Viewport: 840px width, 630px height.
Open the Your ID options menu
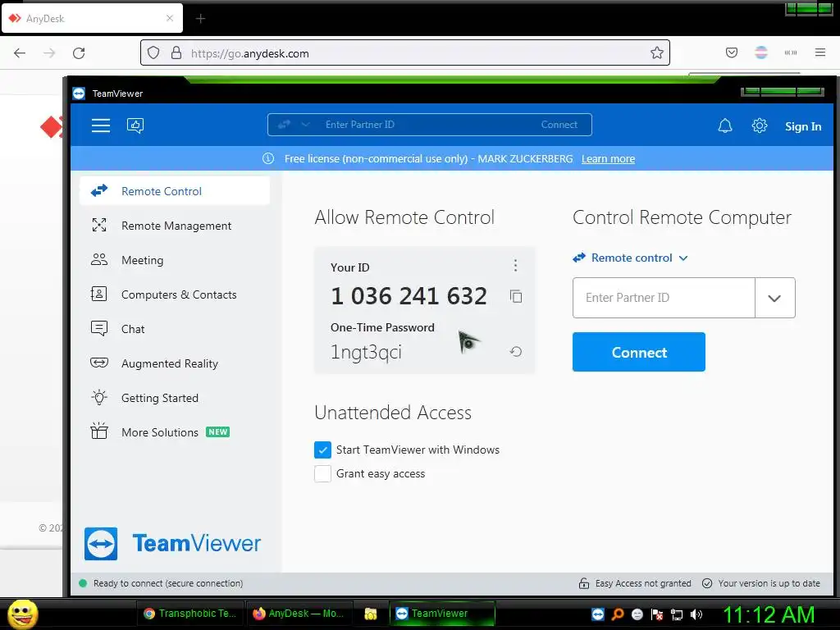click(515, 265)
